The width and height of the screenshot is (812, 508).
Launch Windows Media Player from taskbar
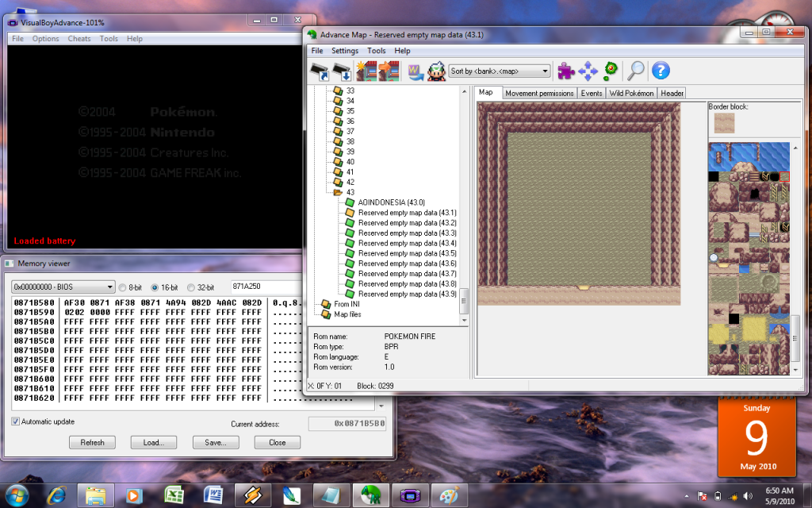(x=134, y=495)
